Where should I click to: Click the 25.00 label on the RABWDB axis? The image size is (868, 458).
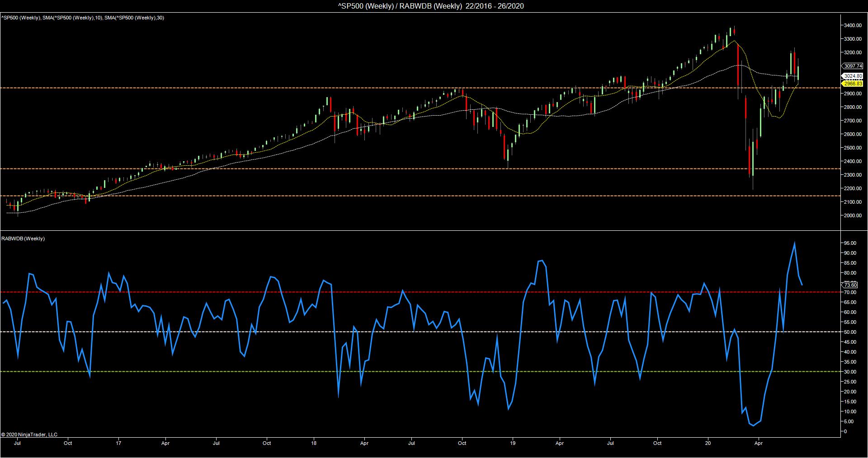click(850, 382)
